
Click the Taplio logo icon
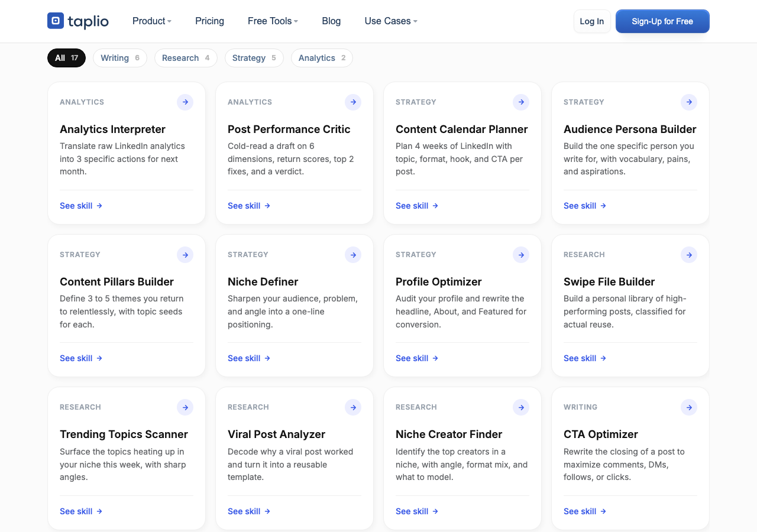(56, 21)
